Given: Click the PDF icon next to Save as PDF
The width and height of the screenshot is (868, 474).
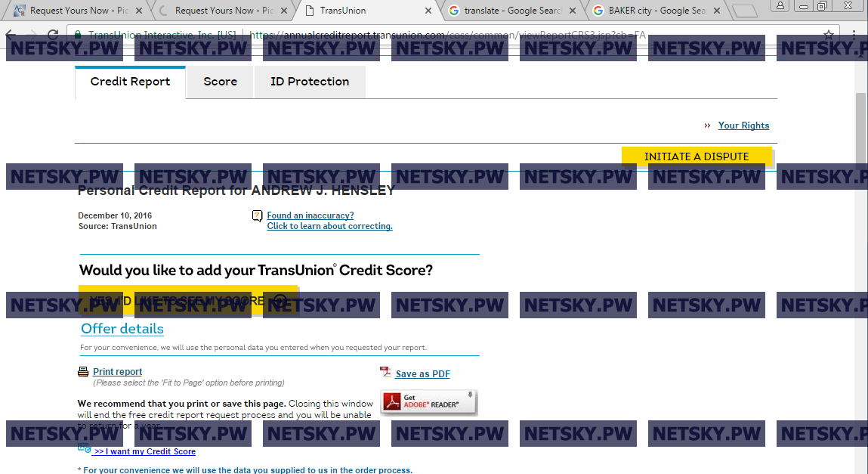Looking at the screenshot, I should (385, 373).
